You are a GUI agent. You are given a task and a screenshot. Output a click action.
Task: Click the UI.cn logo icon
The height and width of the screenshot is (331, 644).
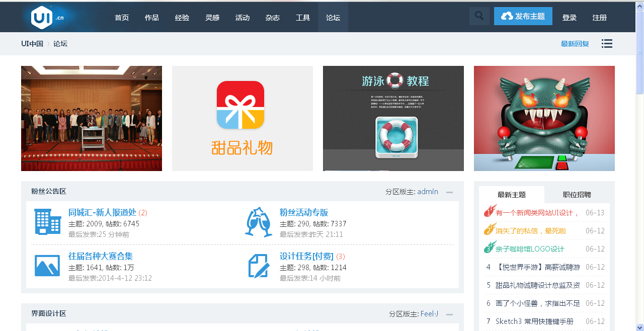pos(42,18)
